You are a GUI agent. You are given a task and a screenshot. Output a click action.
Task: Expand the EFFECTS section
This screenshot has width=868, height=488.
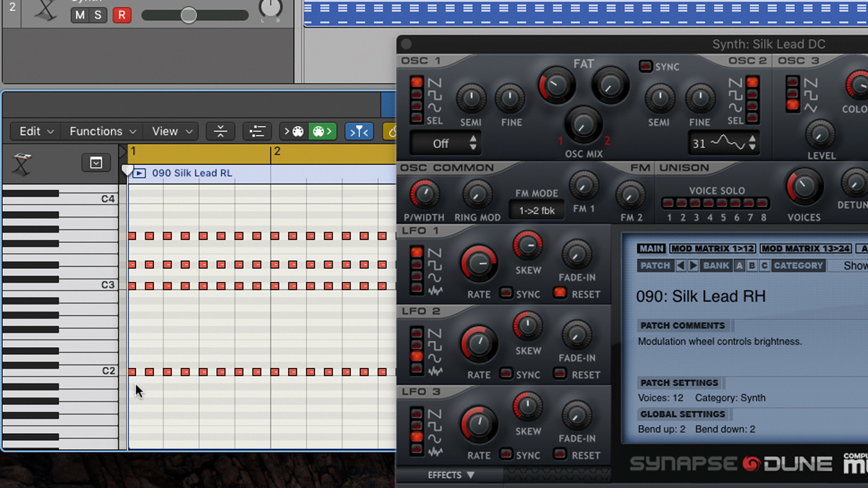tap(451, 475)
